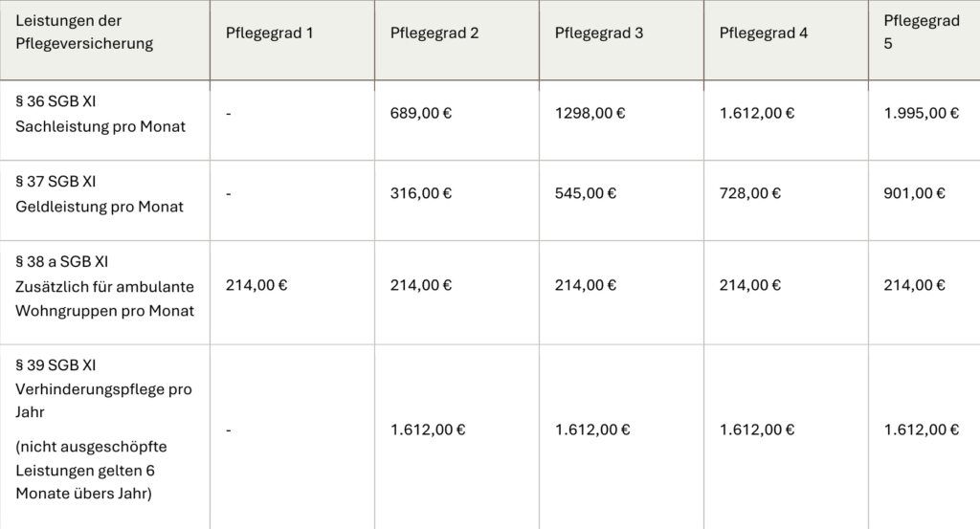Click the § 36 SGB XI Sachleistung row label
This screenshot has height=529, width=980.
click(x=100, y=114)
